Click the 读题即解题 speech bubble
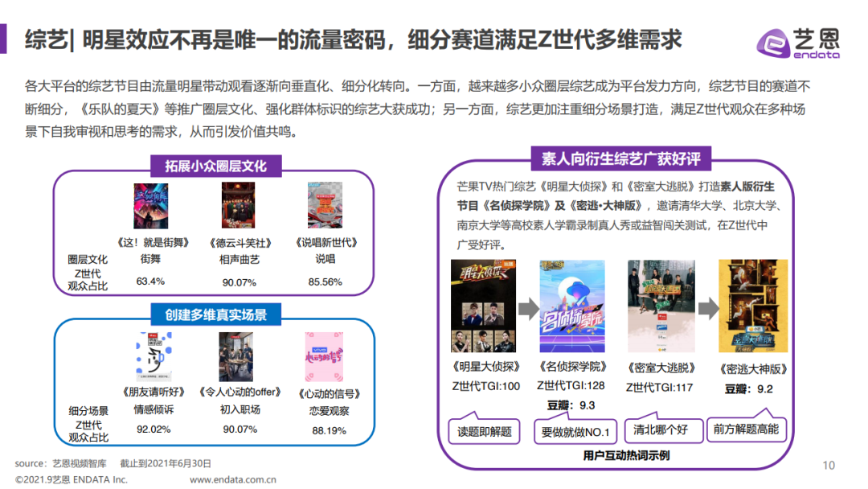The image size is (868, 489). point(485,431)
